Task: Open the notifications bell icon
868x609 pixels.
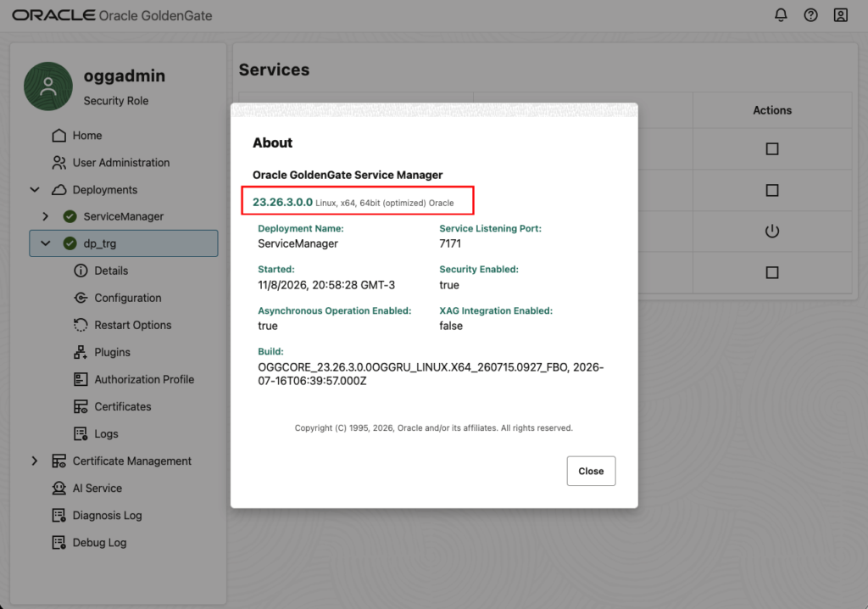Action: click(781, 15)
